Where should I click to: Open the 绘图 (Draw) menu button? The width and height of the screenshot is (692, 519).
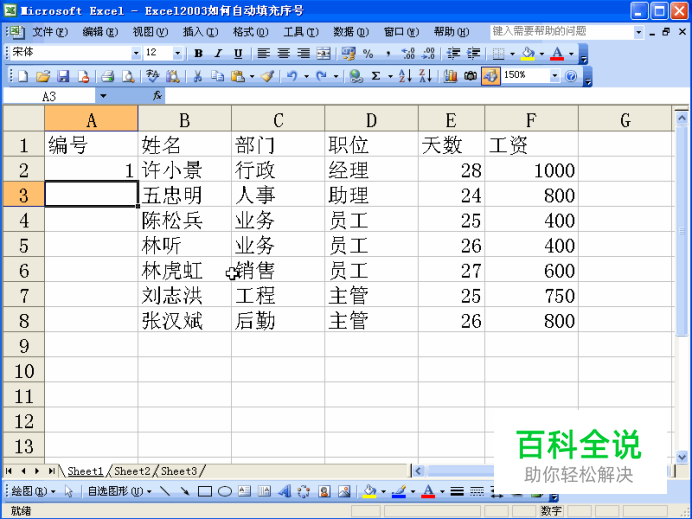[33, 491]
